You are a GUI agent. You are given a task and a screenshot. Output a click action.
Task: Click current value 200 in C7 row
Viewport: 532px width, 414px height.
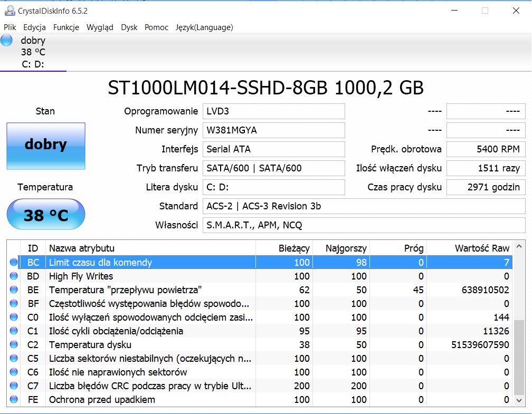302,386
